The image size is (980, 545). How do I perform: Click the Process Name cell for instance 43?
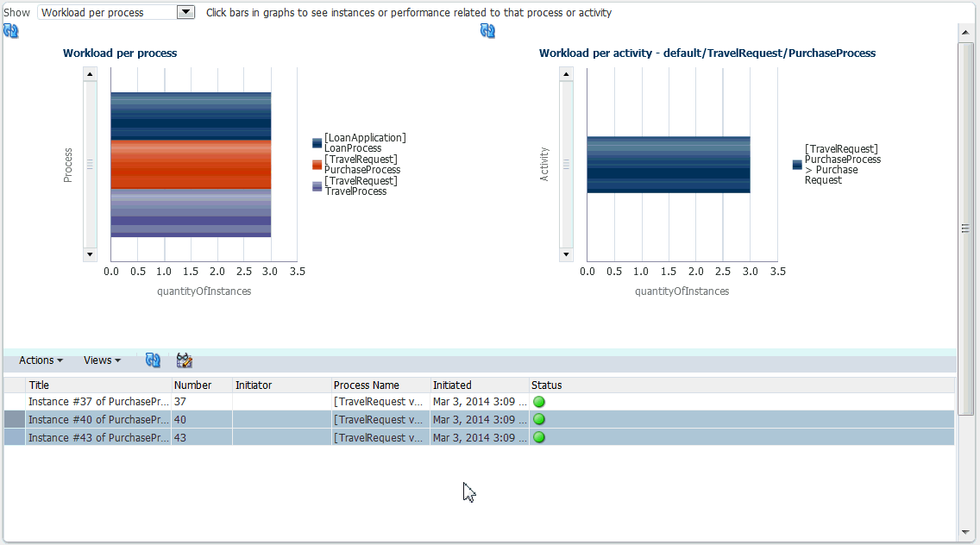380,437
